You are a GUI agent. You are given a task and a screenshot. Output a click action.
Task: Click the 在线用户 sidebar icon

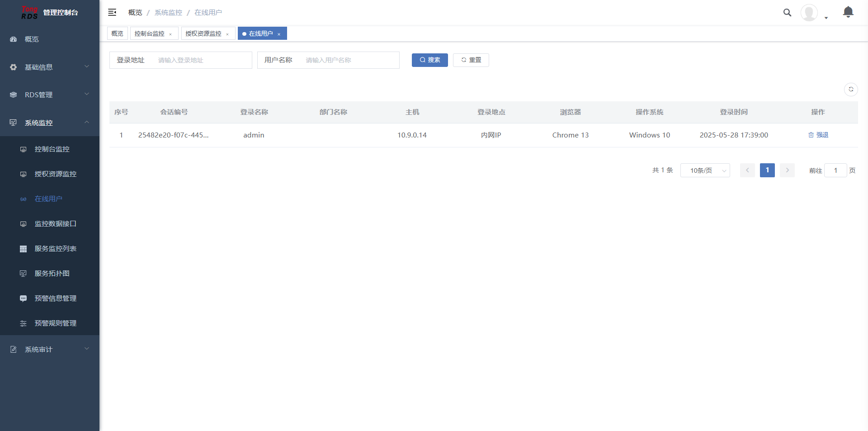[24, 199]
